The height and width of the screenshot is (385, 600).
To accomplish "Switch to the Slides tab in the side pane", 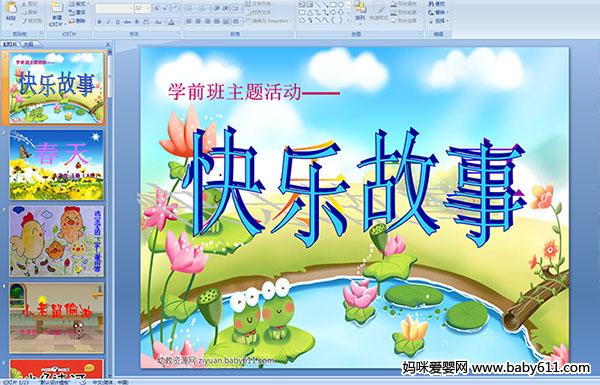I will click(x=10, y=44).
